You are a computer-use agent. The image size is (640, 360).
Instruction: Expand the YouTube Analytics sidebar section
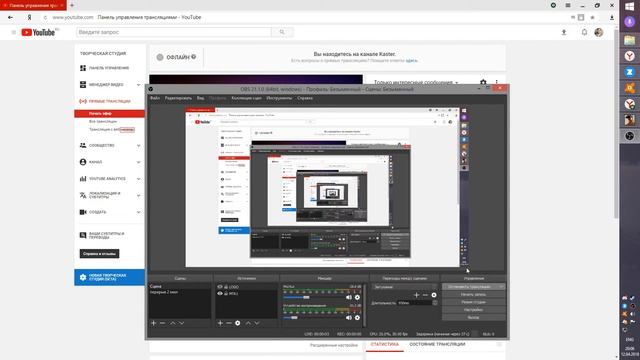[x=138, y=179]
